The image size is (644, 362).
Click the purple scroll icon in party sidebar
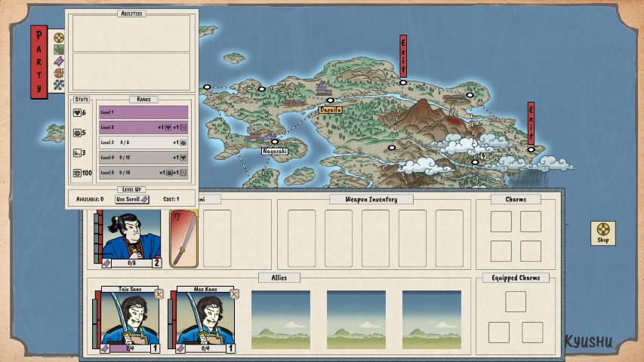click(x=58, y=61)
